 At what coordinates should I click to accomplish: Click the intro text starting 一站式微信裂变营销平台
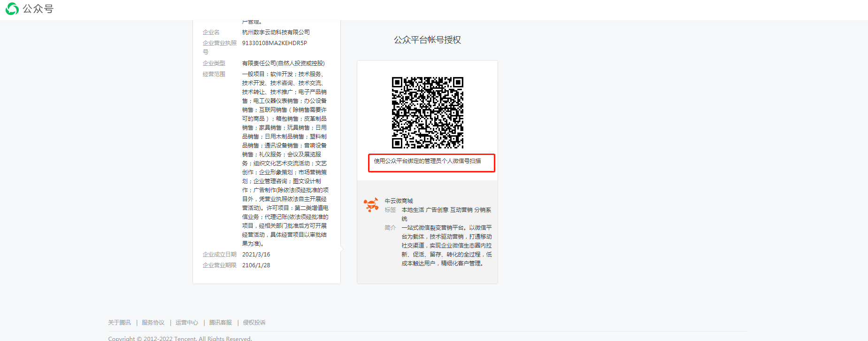coord(447,246)
